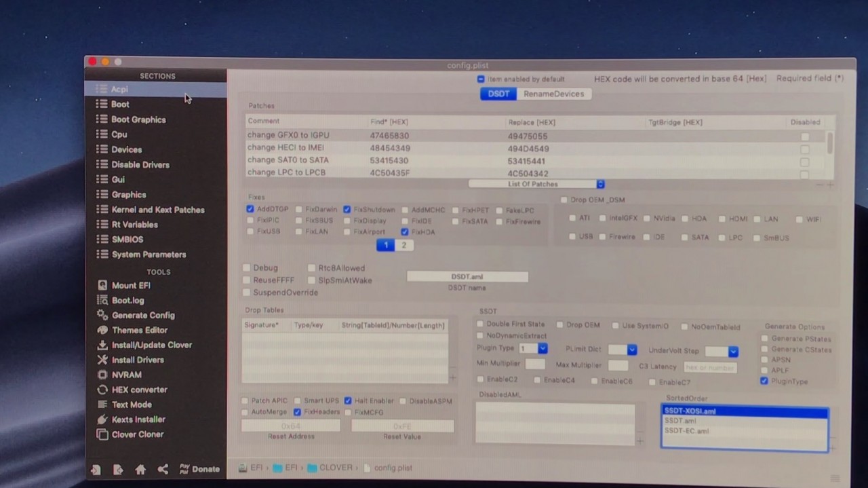Open the Boot section via its list icon
The image size is (868, 488).
[x=102, y=104]
